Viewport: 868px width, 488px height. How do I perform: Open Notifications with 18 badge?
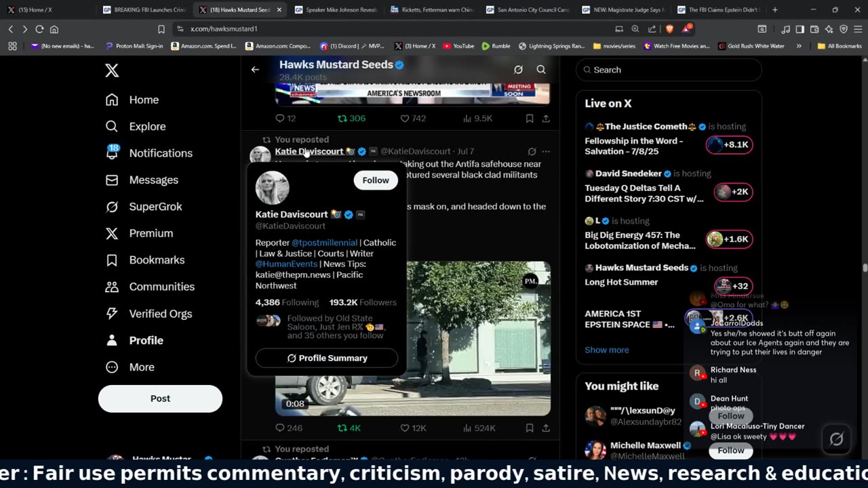[x=149, y=152]
